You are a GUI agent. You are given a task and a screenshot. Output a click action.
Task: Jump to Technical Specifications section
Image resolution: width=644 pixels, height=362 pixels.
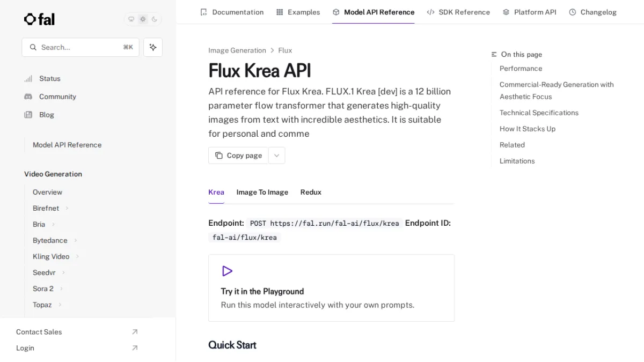point(539,113)
